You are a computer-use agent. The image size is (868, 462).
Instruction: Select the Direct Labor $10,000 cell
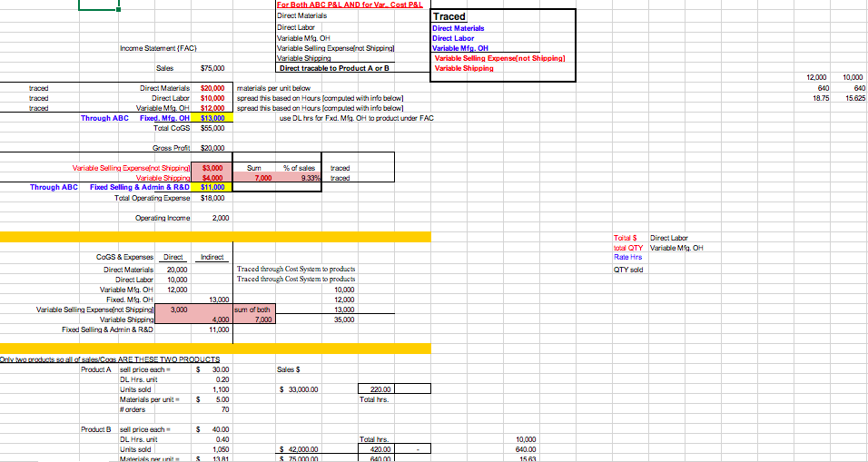[x=212, y=98]
